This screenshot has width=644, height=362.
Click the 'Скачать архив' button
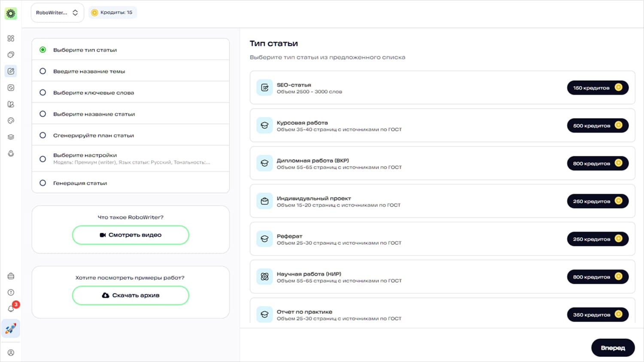click(131, 295)
